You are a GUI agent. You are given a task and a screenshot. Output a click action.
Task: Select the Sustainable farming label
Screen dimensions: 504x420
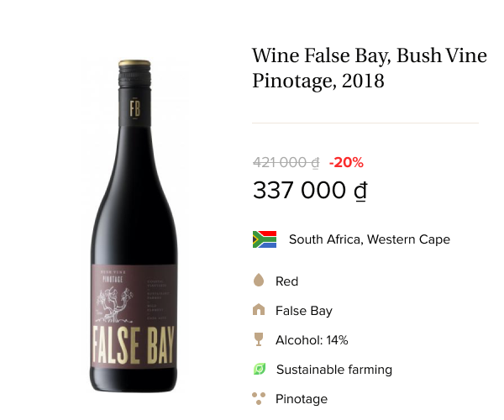(333, 370)
